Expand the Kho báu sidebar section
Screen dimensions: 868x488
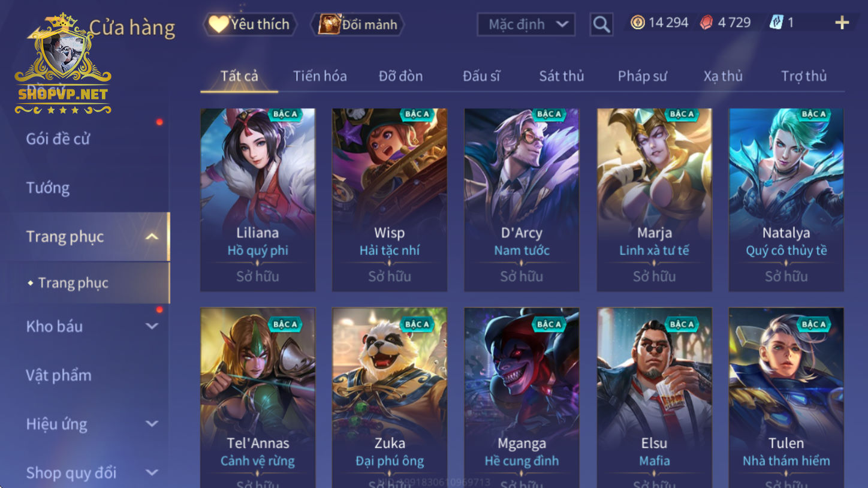point(152,327)
